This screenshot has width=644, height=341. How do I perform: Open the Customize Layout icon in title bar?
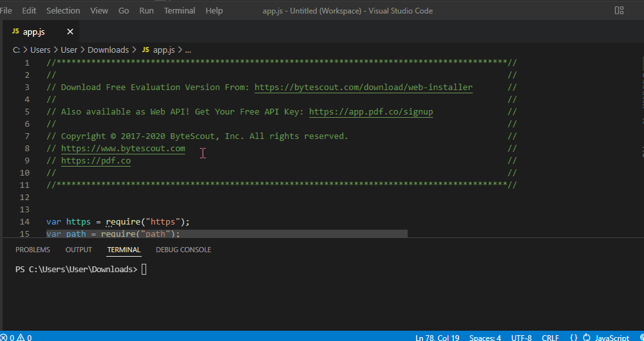pyautogui.click(x=619, y=11)
